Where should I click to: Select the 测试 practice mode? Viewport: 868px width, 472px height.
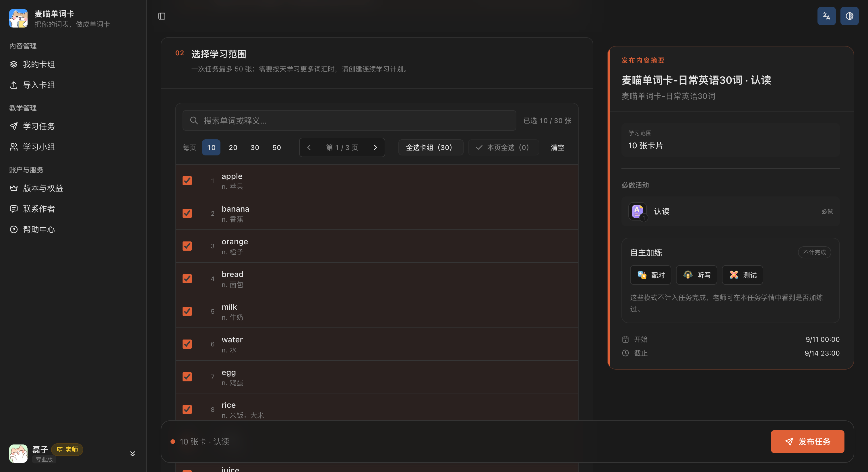(x=742, y=275)
